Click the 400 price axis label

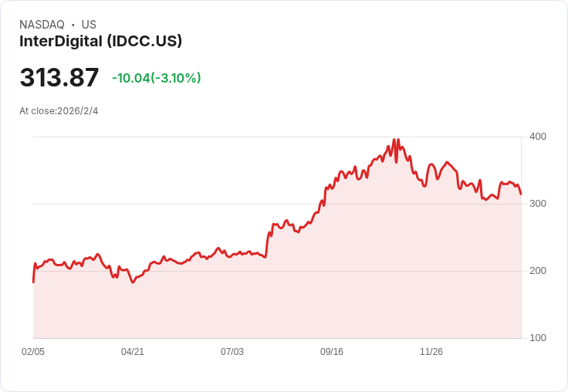pyautogui.click(x=538, y=137)
